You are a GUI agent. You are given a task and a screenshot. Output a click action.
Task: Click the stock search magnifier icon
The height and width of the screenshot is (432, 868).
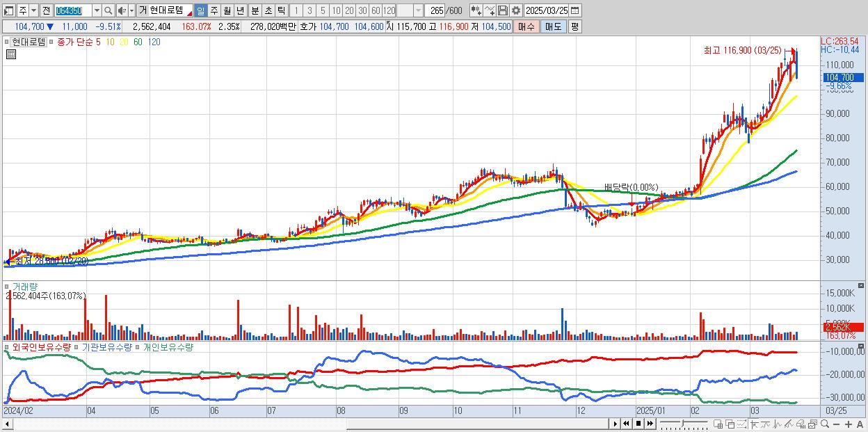pyautogui.click(x=108, y=10)
